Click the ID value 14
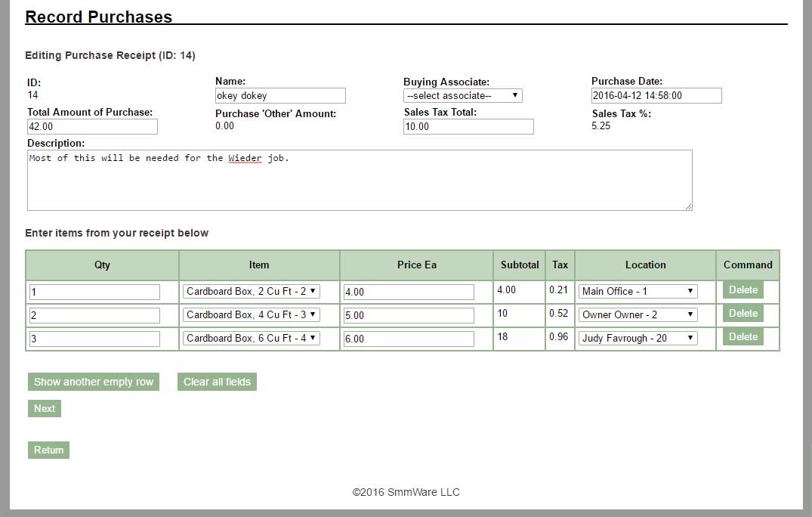 (32, 94)
